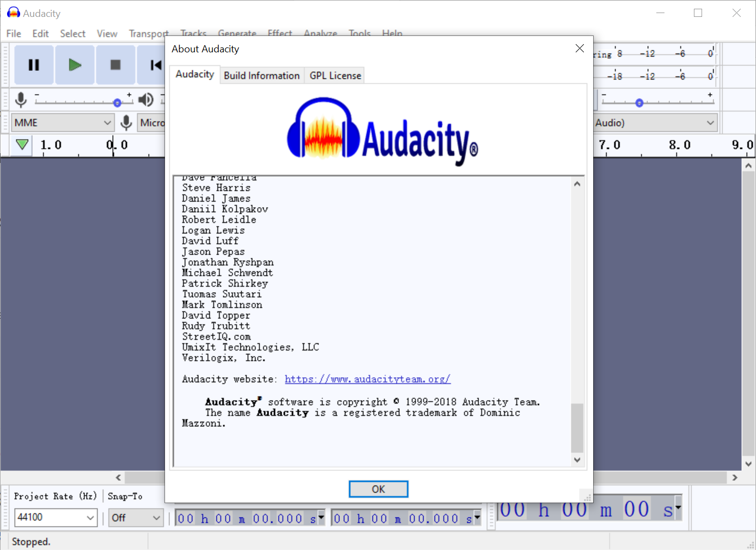Viewport: 756px width, 550px height.
Task: Open the Transport menu
Action: point(148,33)
